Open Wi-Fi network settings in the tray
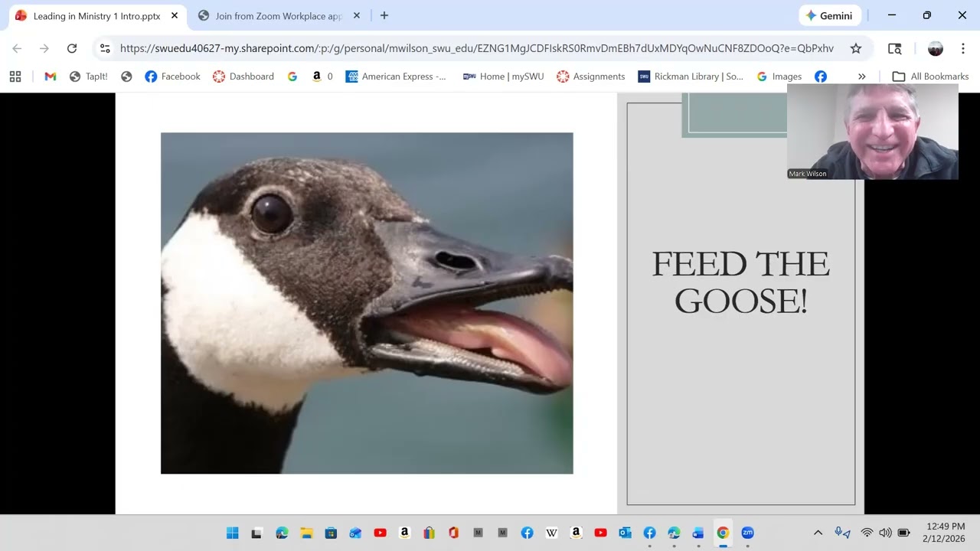Viewport: 980px width, 551px height. [x=867, y=533]
